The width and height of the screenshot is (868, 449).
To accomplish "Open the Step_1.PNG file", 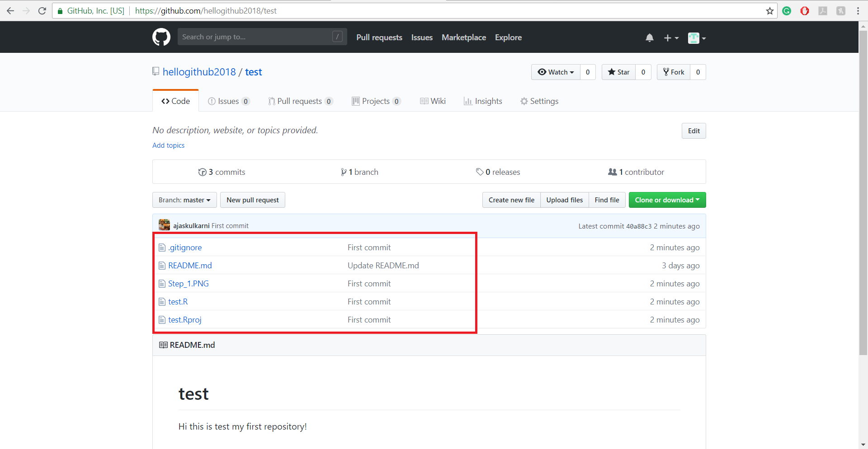I will 189,284.
